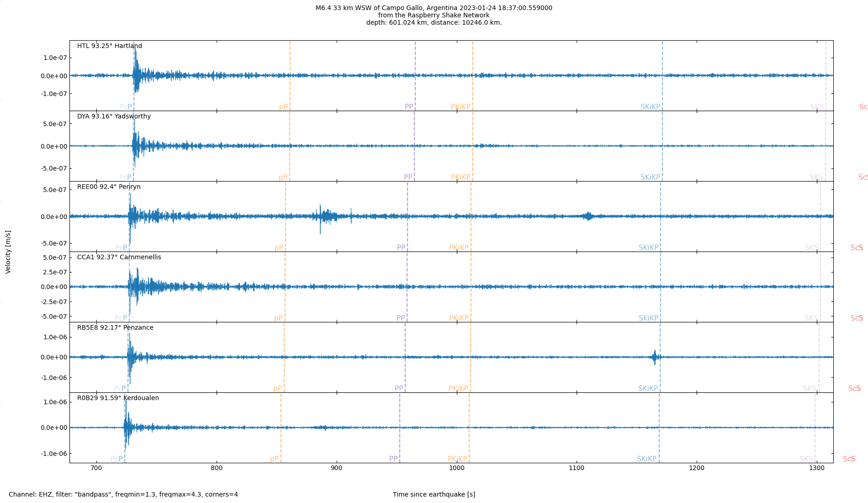Click the M6.4 Campo Gallo earthquake title line
868x503 pixels.
coord(434,8)
